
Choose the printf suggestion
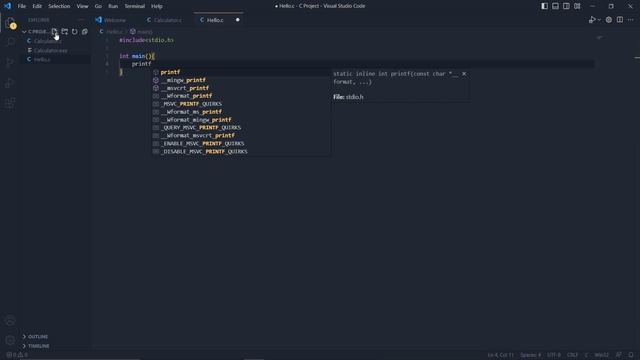coord(241,72)
